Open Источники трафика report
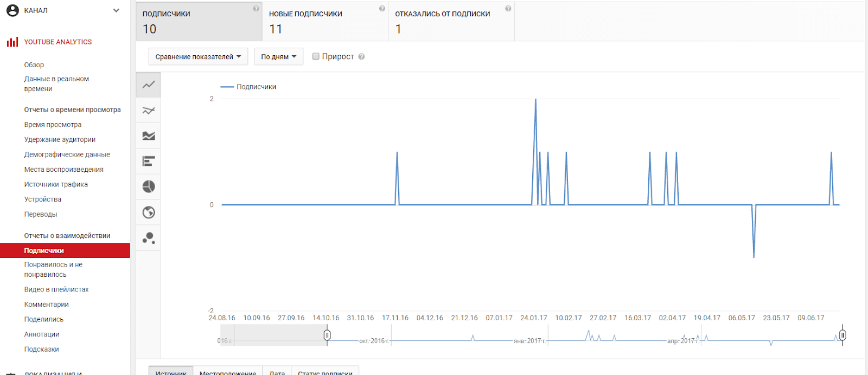 point(56,184)
